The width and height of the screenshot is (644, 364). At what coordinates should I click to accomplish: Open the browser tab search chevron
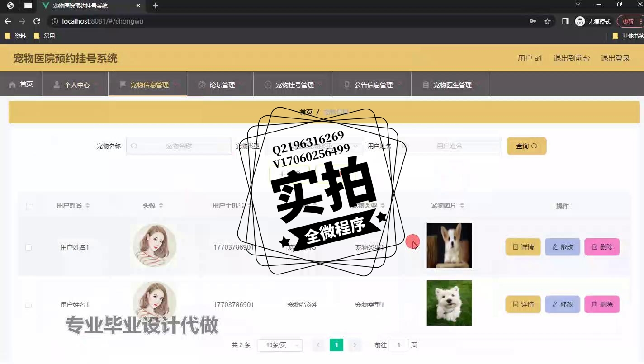[x=578, y=5]
